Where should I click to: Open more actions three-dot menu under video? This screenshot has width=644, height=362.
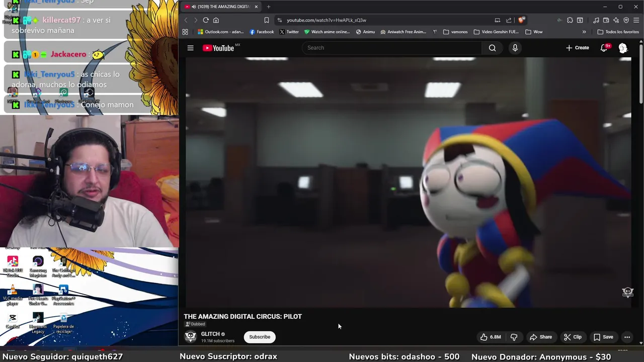627,337
